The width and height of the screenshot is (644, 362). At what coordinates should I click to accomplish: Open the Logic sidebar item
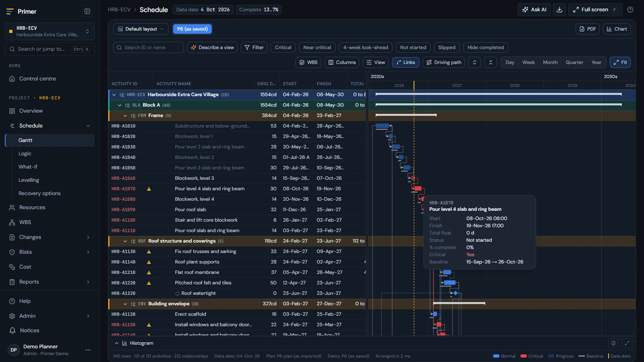(25, 154)
